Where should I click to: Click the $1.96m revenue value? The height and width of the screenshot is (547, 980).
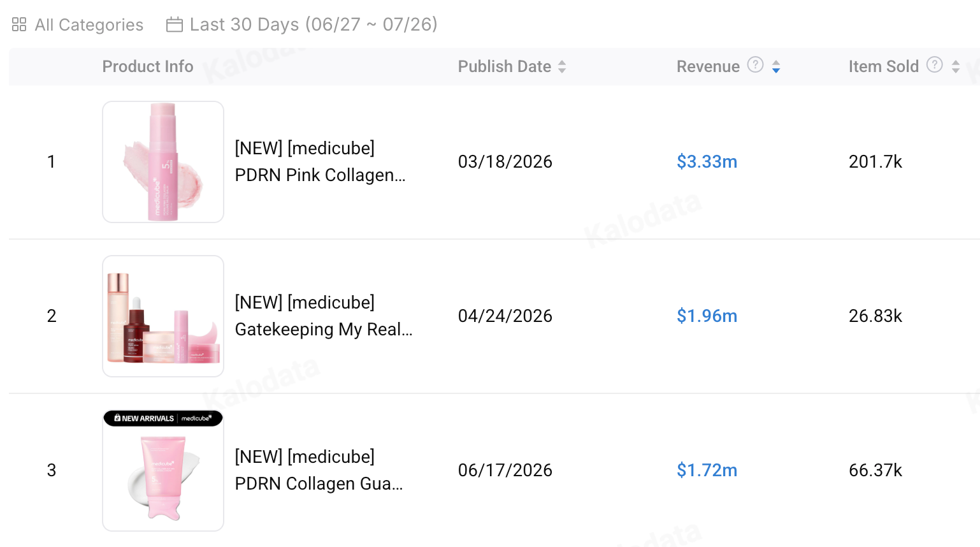click(x=707, y=316)
